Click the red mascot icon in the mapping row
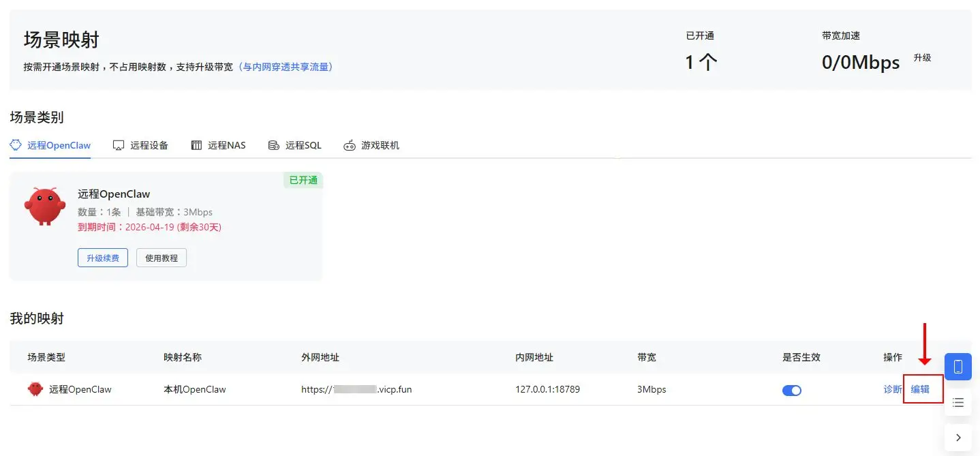 click(35, 389)
